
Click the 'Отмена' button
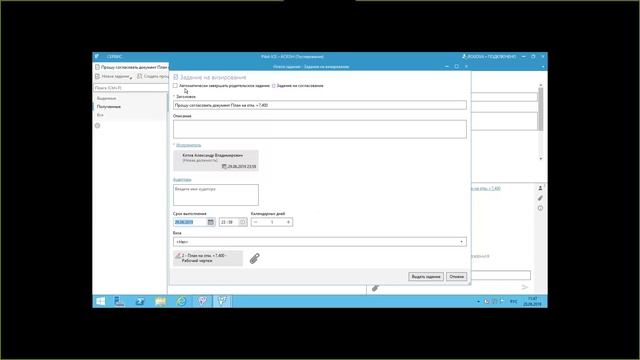(456, 276)
